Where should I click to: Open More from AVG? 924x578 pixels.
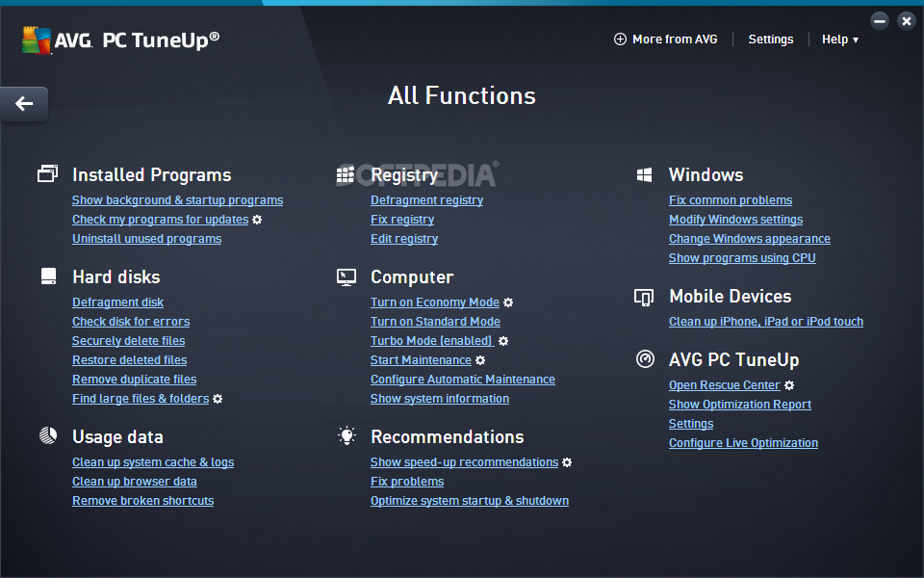[x=666, y=39]
